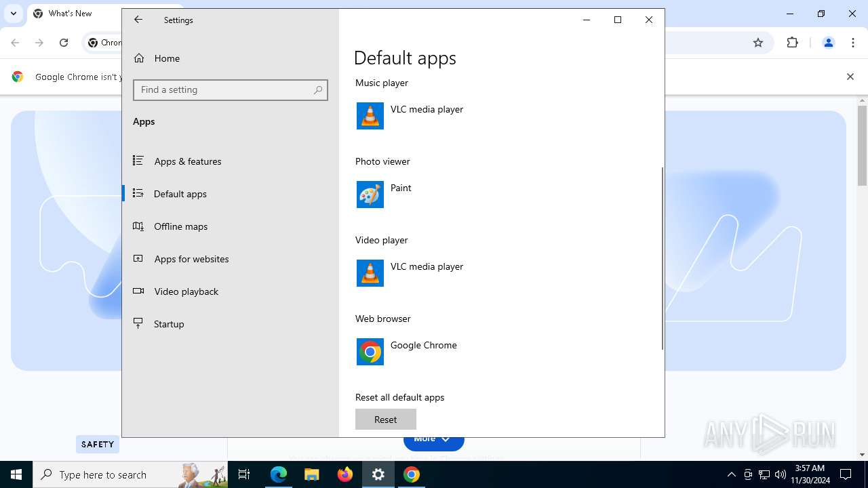Click Chrome page vertical scrollbar
Image resolution: width=868 pixels, height=488 pixels.
[863, 145]
